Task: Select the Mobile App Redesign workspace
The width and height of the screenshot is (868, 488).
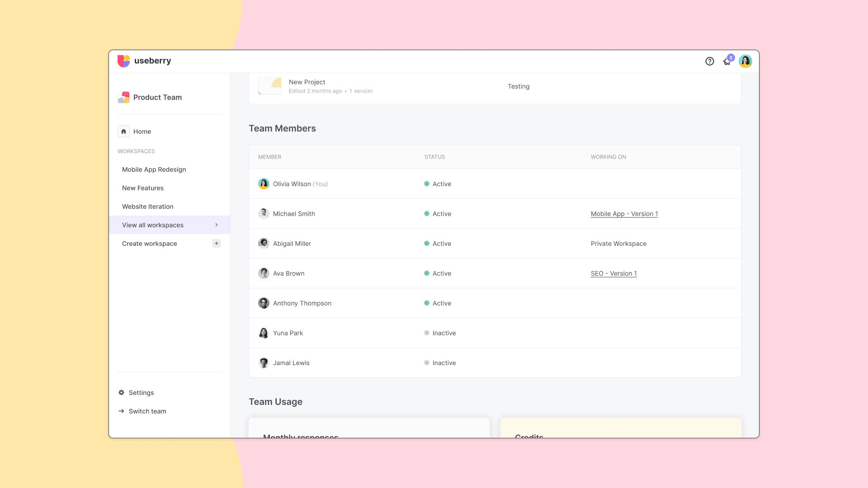Action: [x=154, y=169]
